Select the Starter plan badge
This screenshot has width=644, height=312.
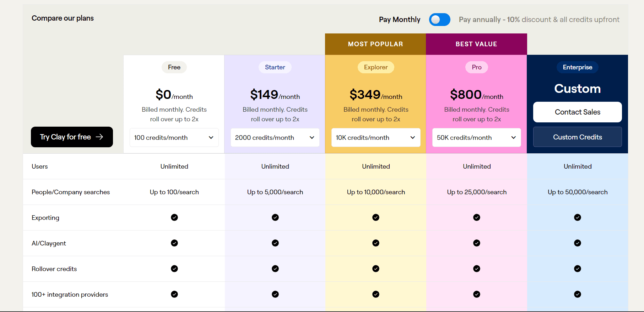click(x=275, y=67)
